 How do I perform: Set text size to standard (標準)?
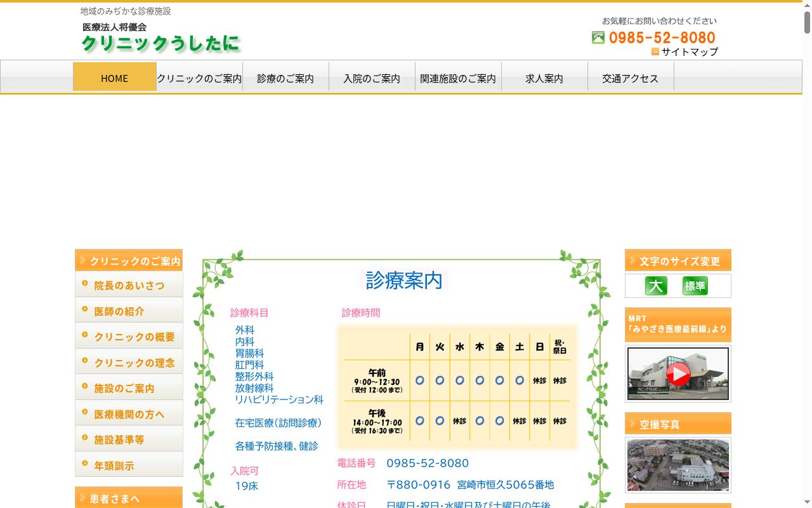(695, 286)
